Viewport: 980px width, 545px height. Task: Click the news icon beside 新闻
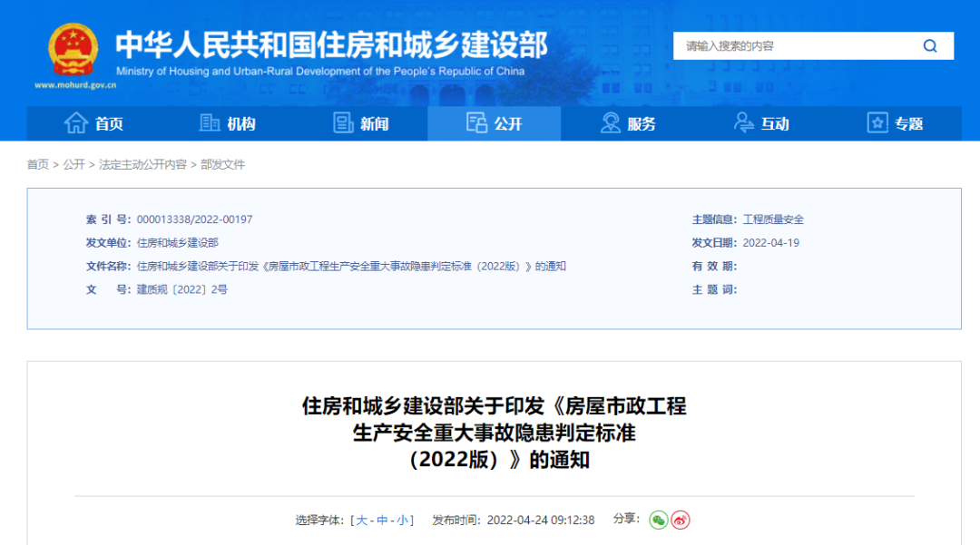341,123
